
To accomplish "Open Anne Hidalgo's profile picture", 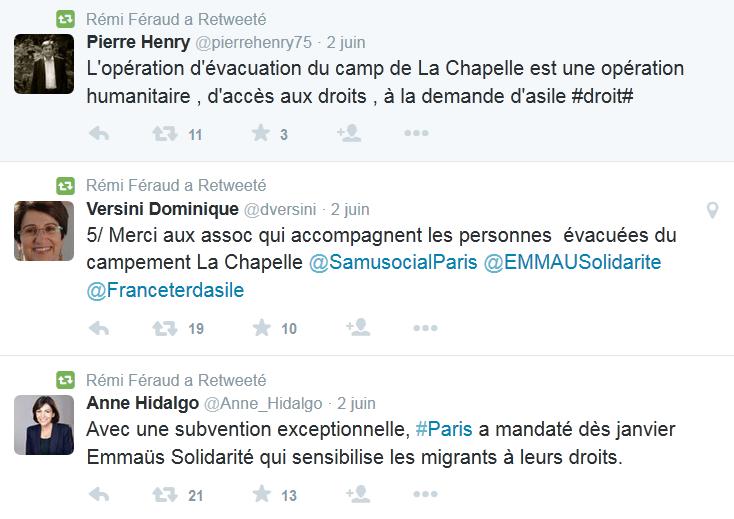I will coord(44,425).
